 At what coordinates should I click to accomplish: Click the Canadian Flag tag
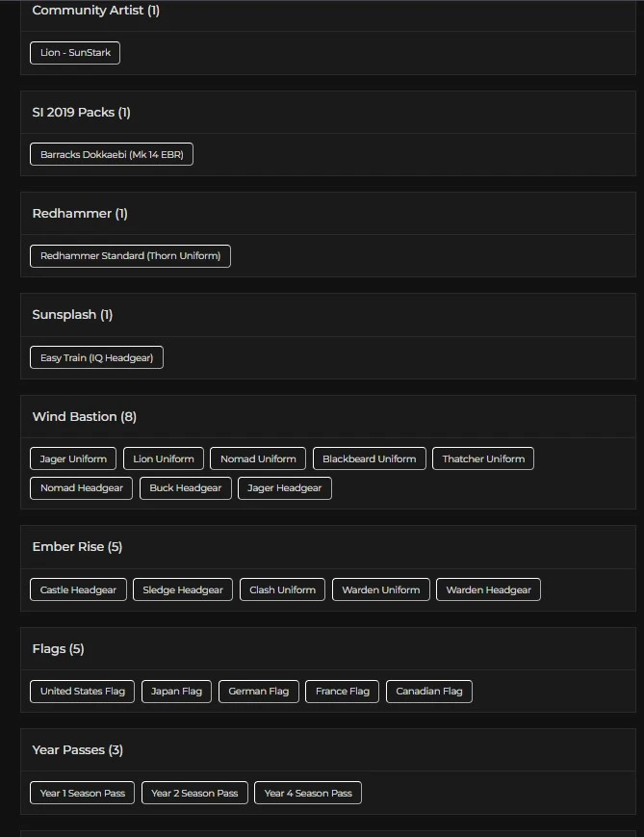pos(429,692)
